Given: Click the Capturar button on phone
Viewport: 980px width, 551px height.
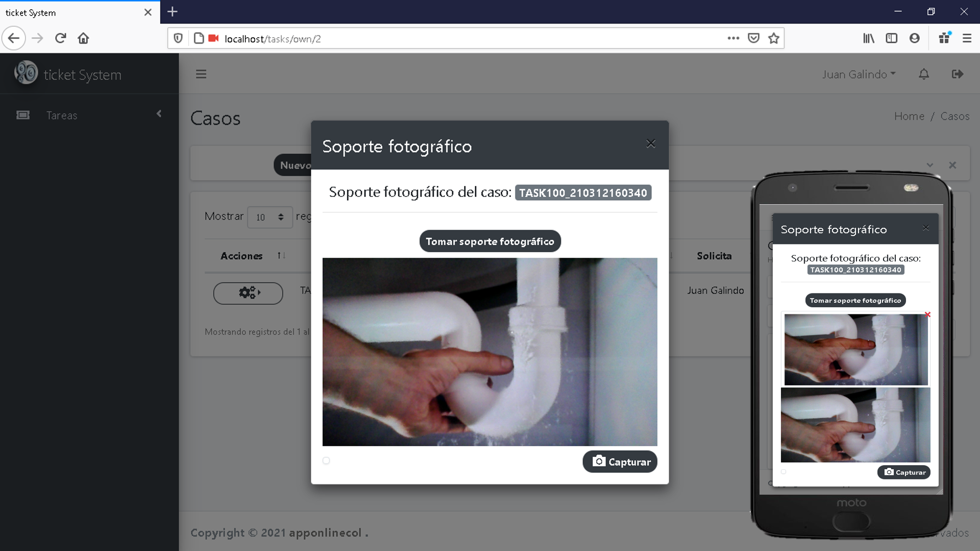Looking at the screenshot, I should 904,472.
